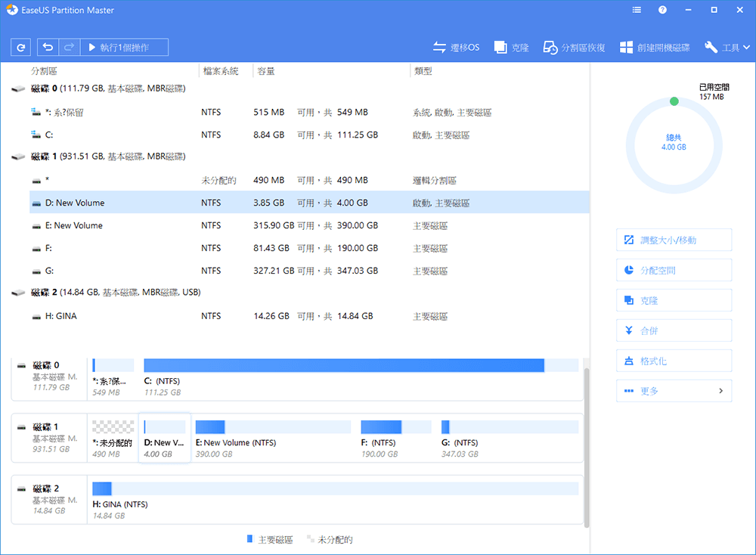
Task: Open the 克隆 clone tool in top toolbar
Action: coord(512,47)
